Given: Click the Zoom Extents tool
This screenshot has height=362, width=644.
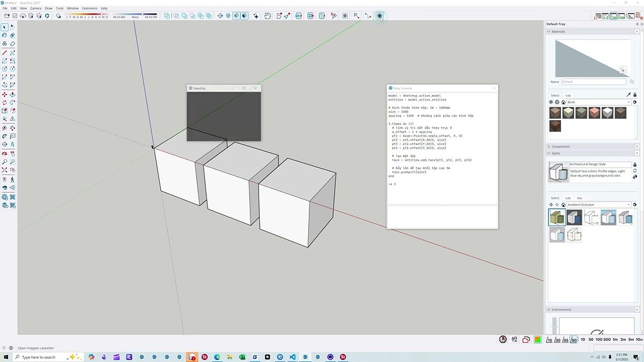Looking at the screenshot, I should 4,170.
